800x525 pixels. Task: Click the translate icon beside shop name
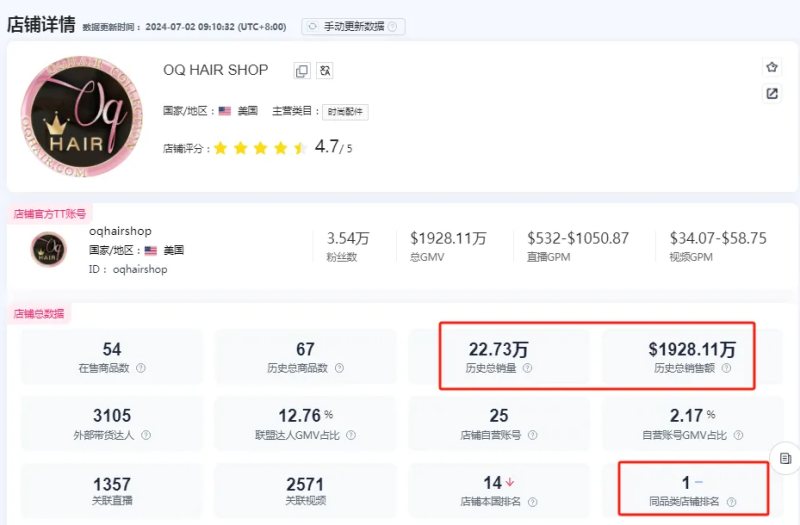point(325,71)
